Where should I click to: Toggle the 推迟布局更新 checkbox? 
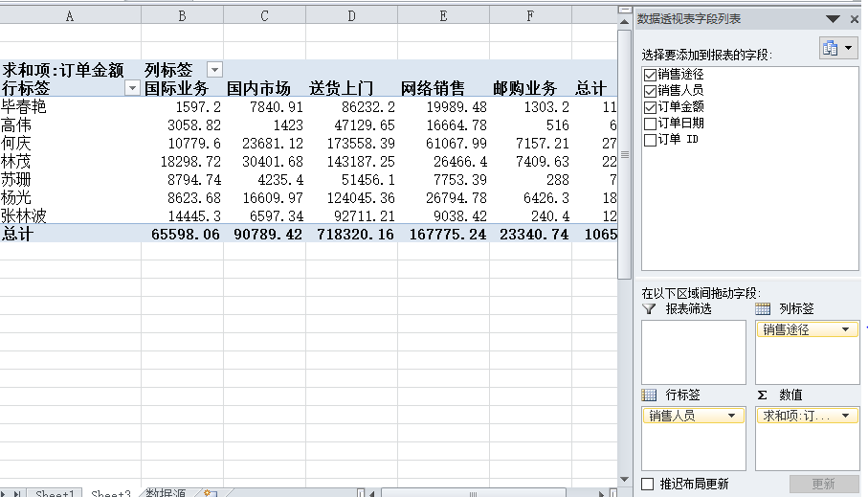(648, 484)
